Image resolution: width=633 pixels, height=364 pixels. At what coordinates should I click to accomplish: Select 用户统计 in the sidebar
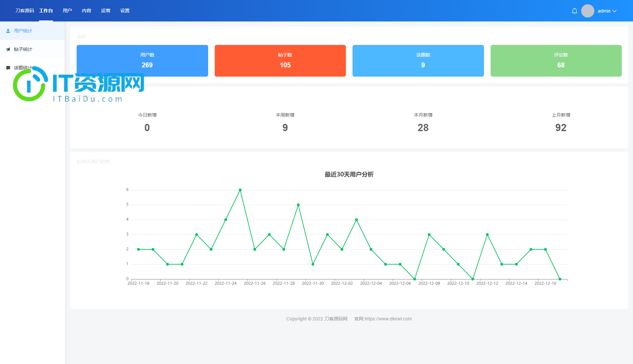[32, 31]
